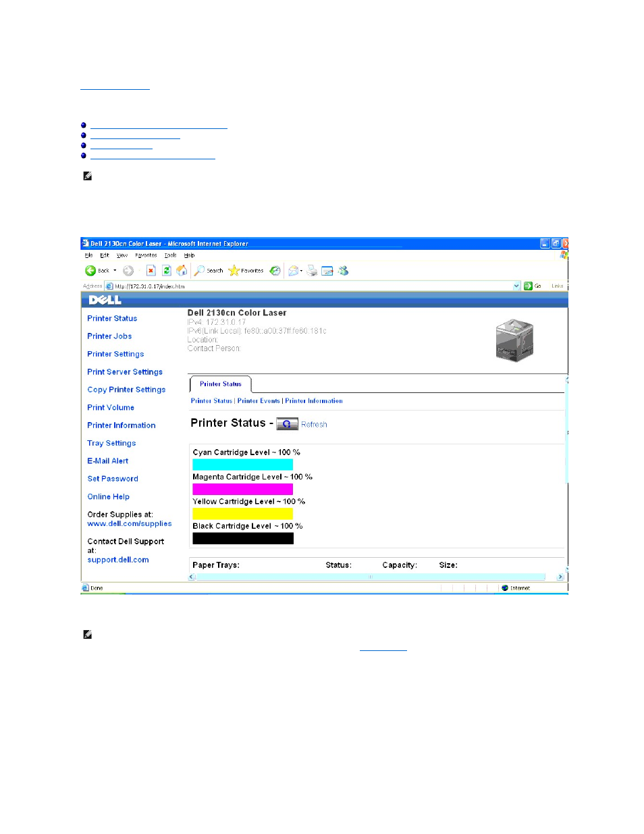
Task: Open the Back button history dropdown arrow
Action: point(115,271)
